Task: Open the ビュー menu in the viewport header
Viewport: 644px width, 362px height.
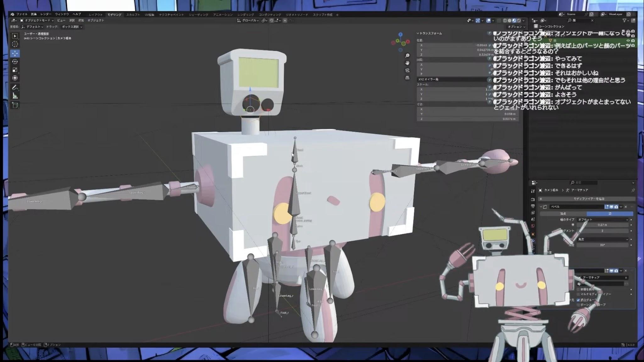Action: (61, 20)
